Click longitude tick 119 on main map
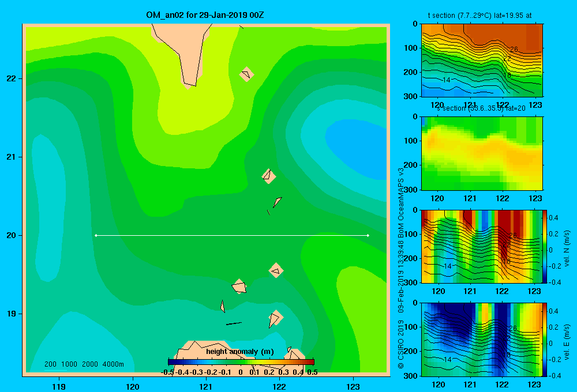Viewport: 577px width, 392px height. pyautogui.click(x=59, y=386)
